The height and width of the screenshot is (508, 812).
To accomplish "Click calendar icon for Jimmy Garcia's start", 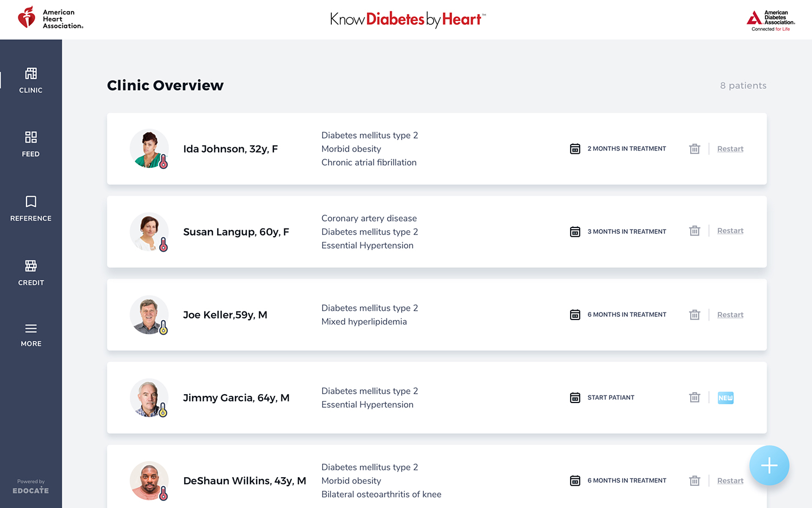I will click(575, 398).
